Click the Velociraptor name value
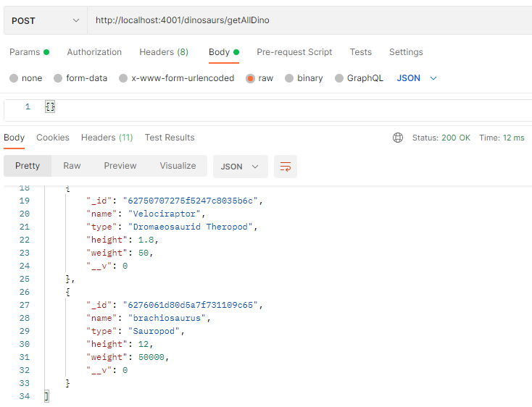The image size is (532, 407). [165, 214]
